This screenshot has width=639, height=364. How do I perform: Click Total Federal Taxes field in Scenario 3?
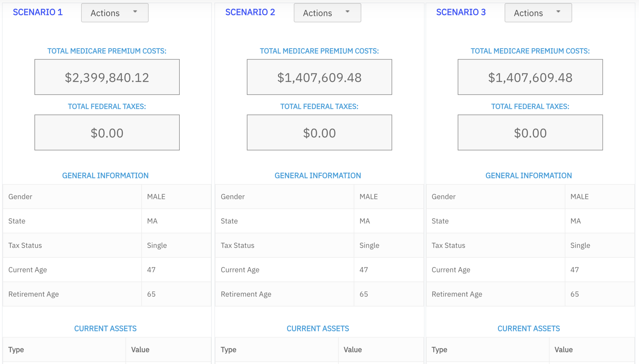click(x=530, y=133)
